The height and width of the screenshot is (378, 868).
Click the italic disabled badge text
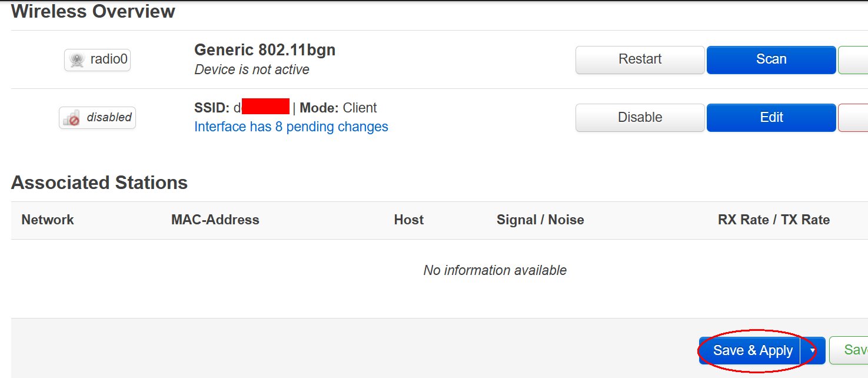pyautogui.click(x=109, y=117)
